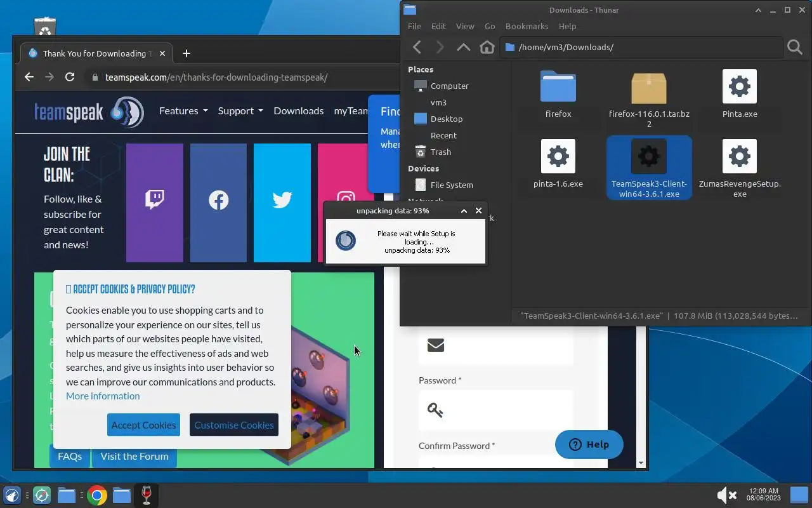
Task: Open the parent folder in Thunar
Action: tap(464, 47)
